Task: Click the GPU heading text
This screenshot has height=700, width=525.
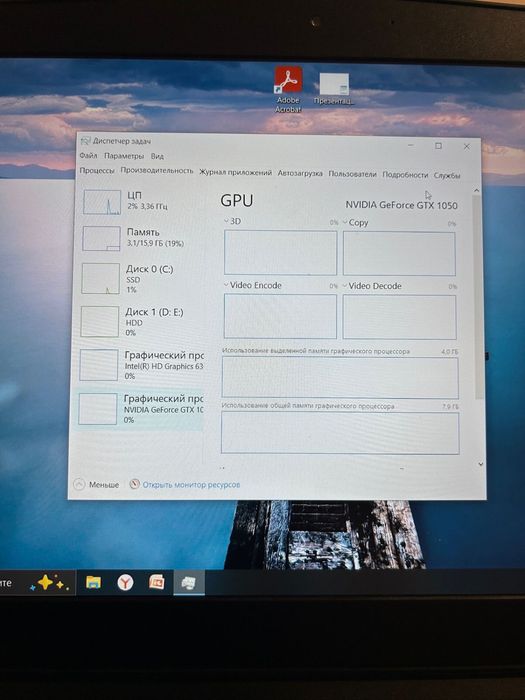Action: 237,200
